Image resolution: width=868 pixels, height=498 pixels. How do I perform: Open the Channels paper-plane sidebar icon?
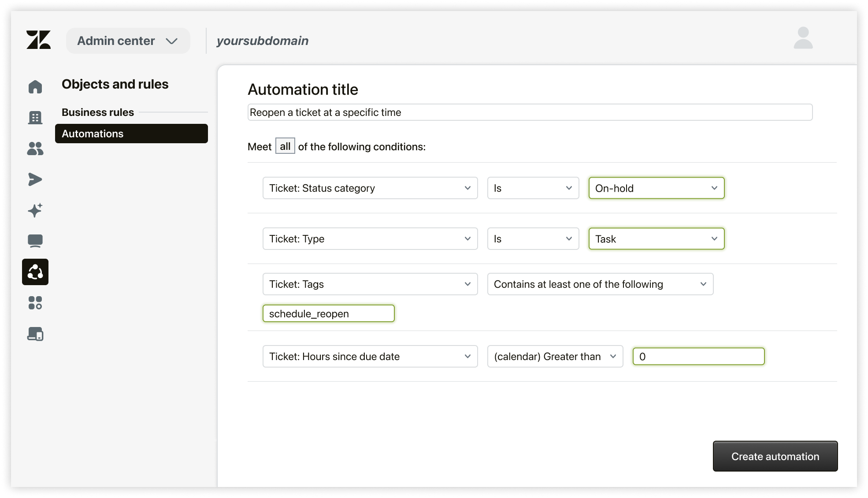coord(35,179)
